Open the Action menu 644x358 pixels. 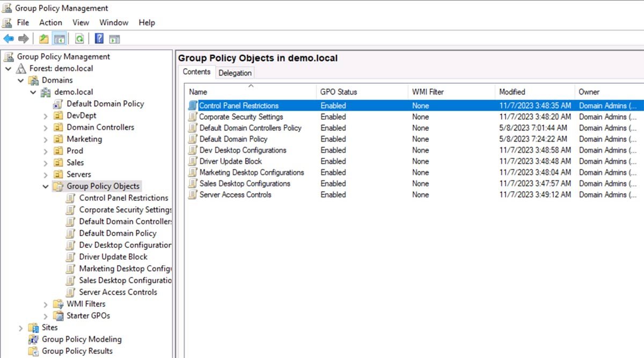click(x=50, y=23)
